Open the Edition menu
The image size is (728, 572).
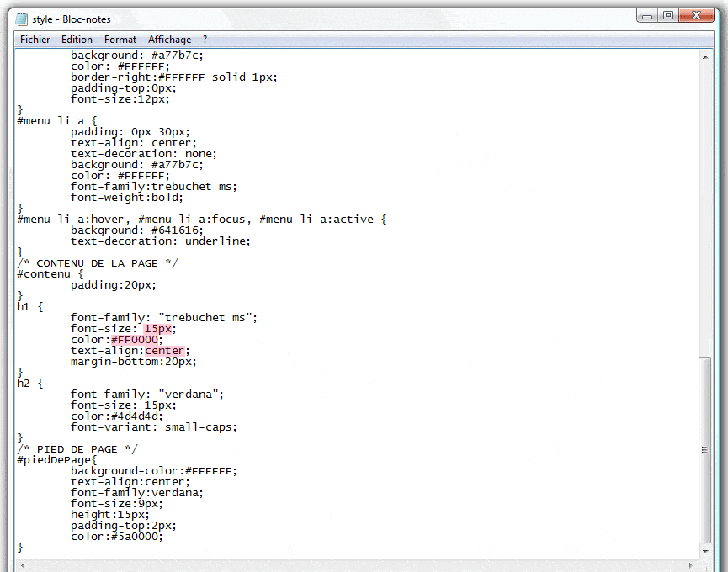77,39
